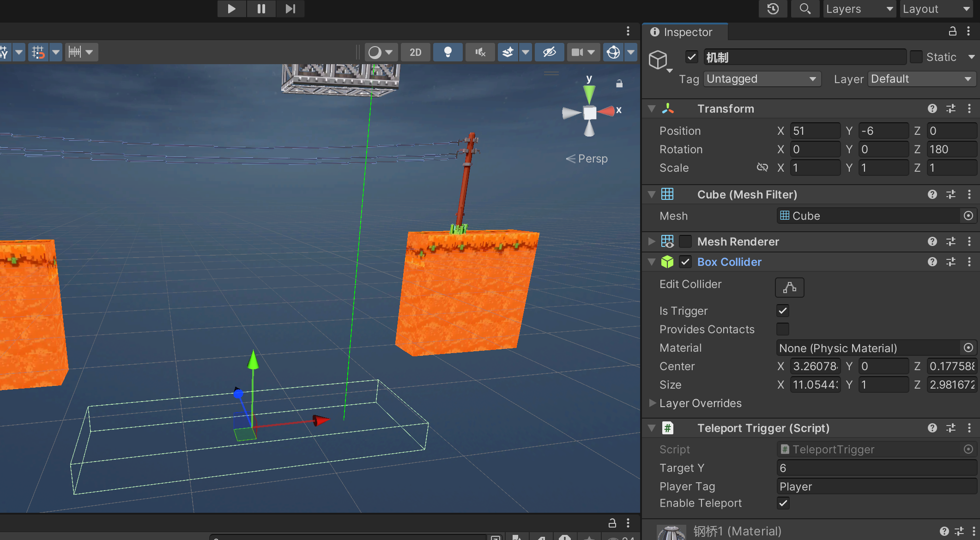
Task: Uncheck Is Trigger checkbox
Action: (783, 311)
